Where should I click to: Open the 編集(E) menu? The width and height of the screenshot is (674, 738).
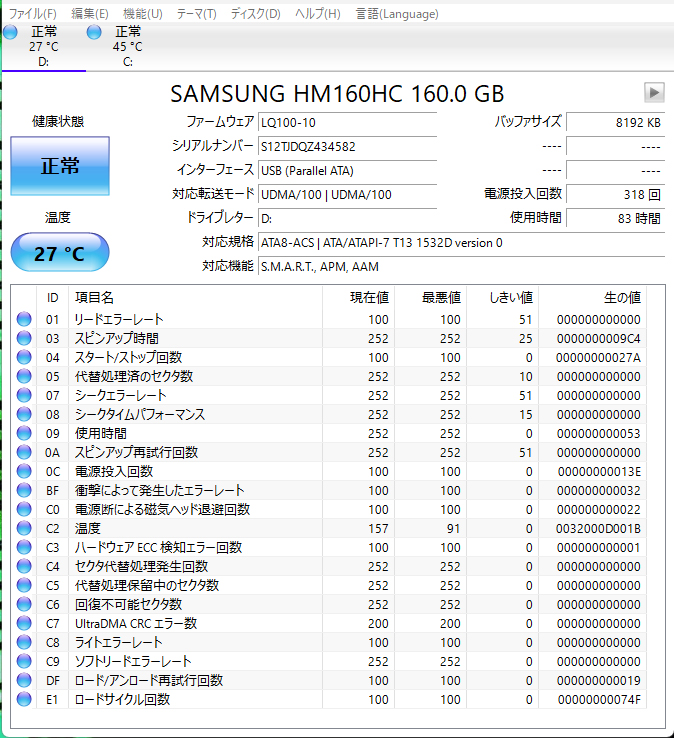click(x=90, y=13)
